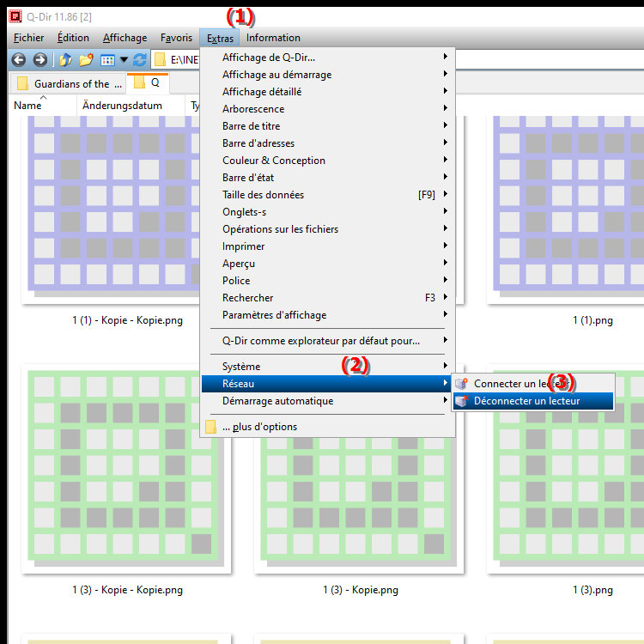Open Rechercher F3 submenu
This screenshot has height=644, width=644.
tap(328, 298)
